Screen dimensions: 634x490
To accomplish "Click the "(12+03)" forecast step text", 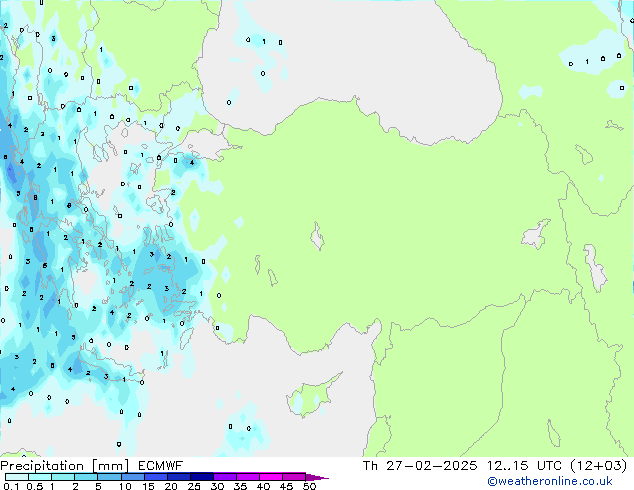I will pyautogui.click(x=599, y=466).
